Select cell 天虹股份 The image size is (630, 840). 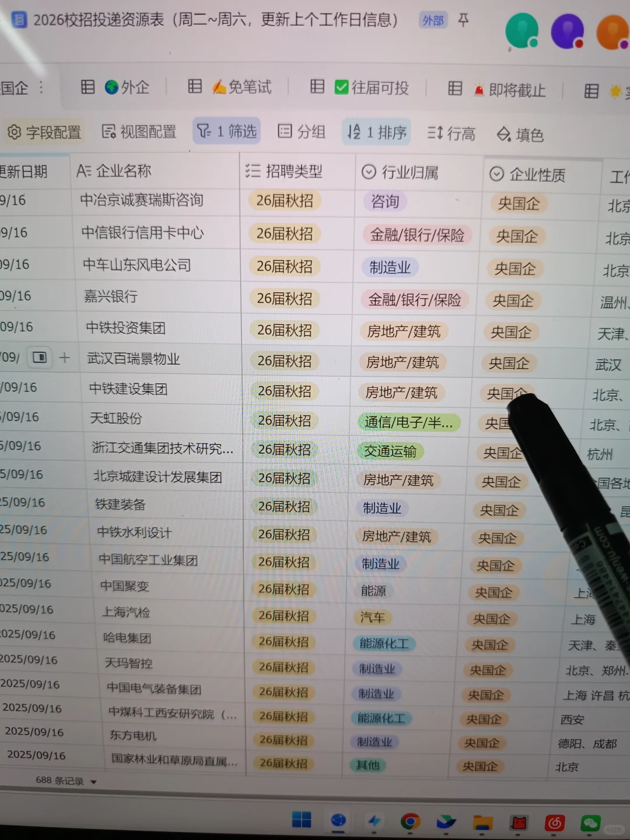pyautogui.click(x=116, y=418)
